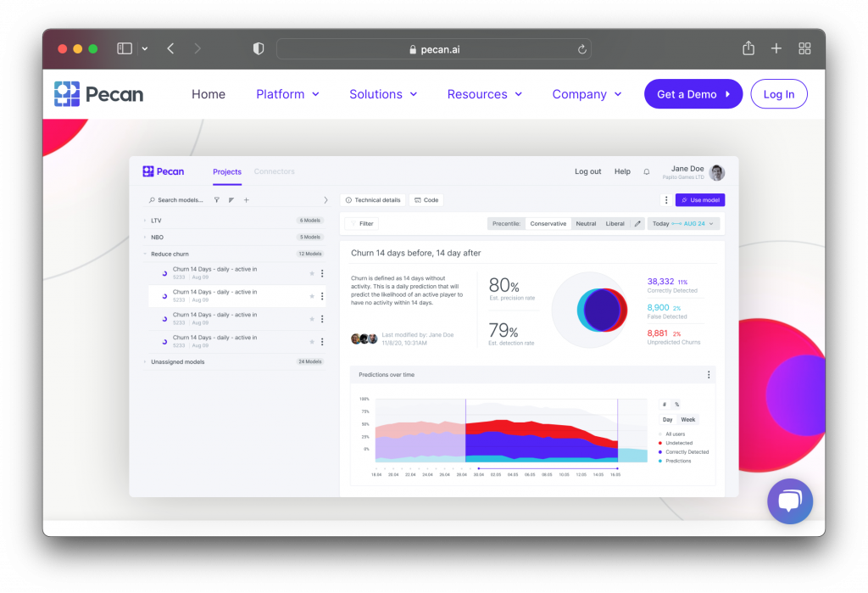
Task: Open the Safari sidebar toggle
Action: [125, 48]
